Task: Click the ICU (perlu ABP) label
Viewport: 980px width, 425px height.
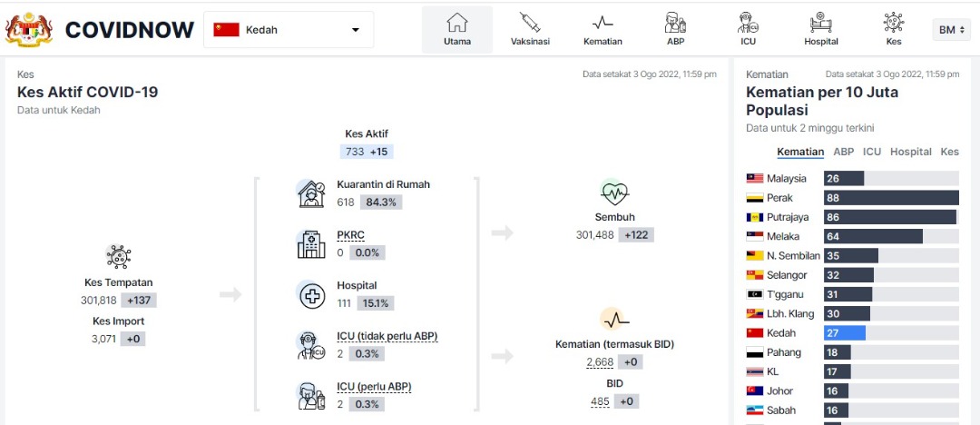Action: (374, 387)
